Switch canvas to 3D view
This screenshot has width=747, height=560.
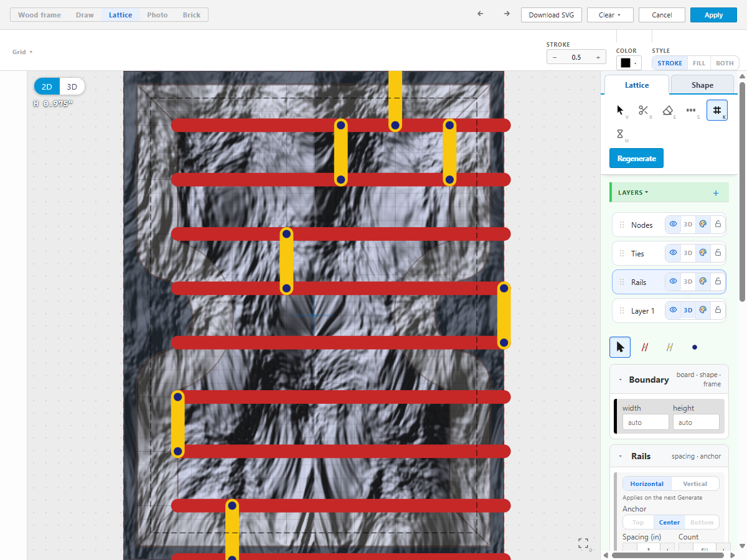pyautogui.click(x=72, y=87)
